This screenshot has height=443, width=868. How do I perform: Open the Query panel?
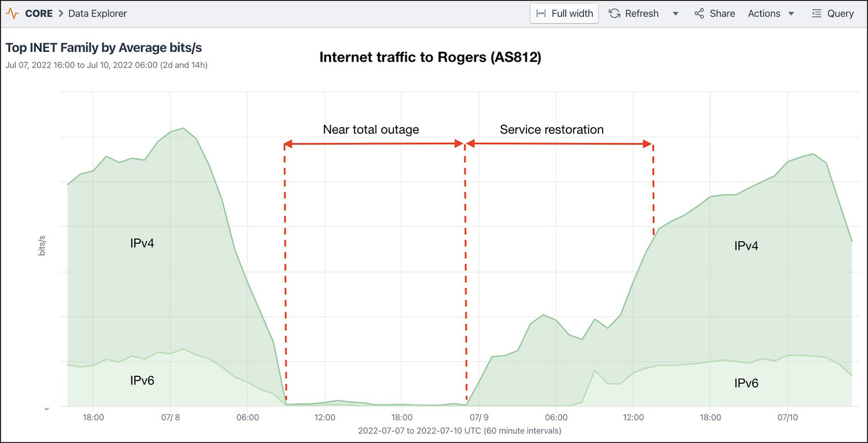(x=833, y=13)
